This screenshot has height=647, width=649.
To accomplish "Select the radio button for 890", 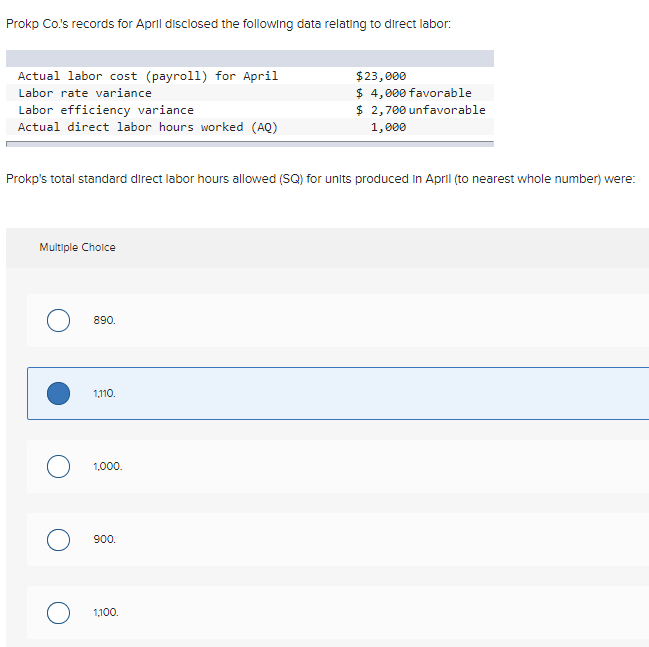I will pyautogui.click(x=58, y=320).
